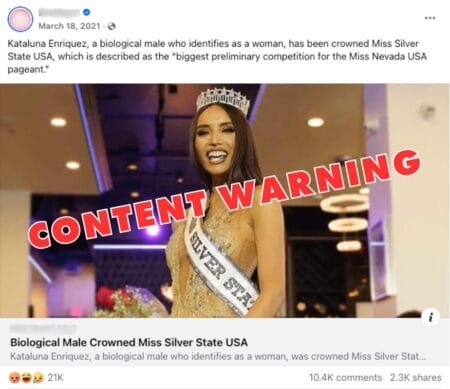Click the laughing reaction emoji
The width and height of the screenshot is (450, 389).
coord(26,377)
